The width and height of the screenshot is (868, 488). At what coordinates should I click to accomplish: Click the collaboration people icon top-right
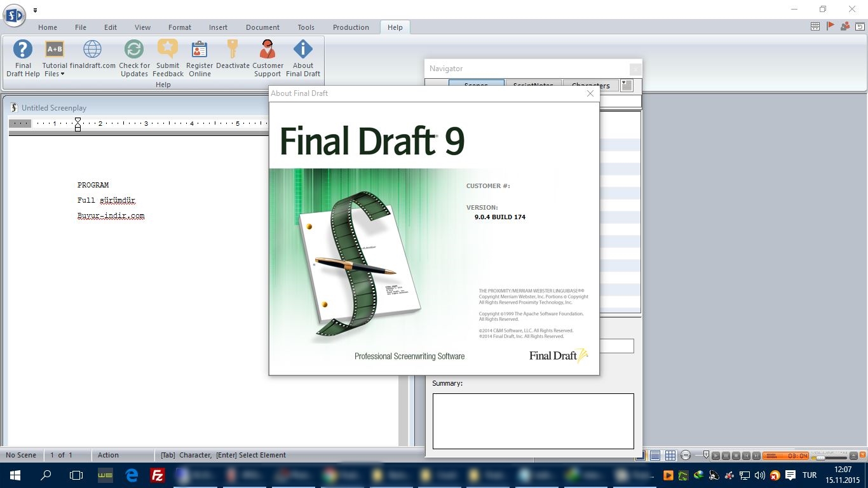845,27
